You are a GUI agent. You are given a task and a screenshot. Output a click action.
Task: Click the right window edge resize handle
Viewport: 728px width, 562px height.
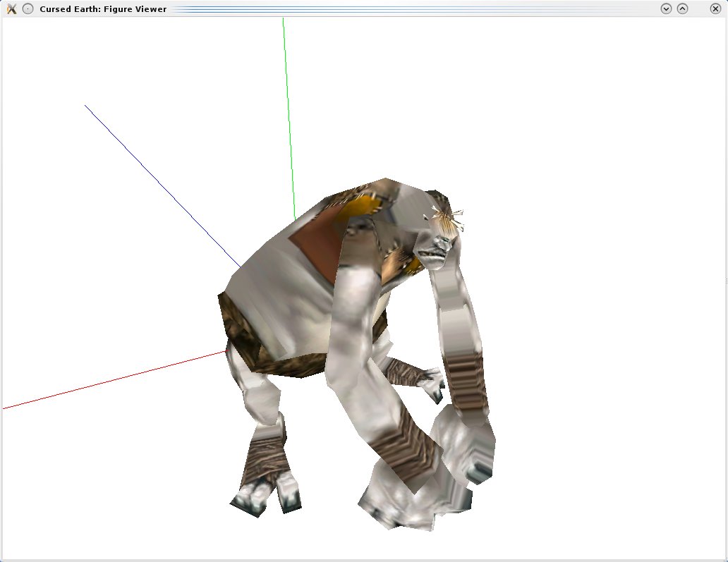pyautogui.click(x=726, y=282)
